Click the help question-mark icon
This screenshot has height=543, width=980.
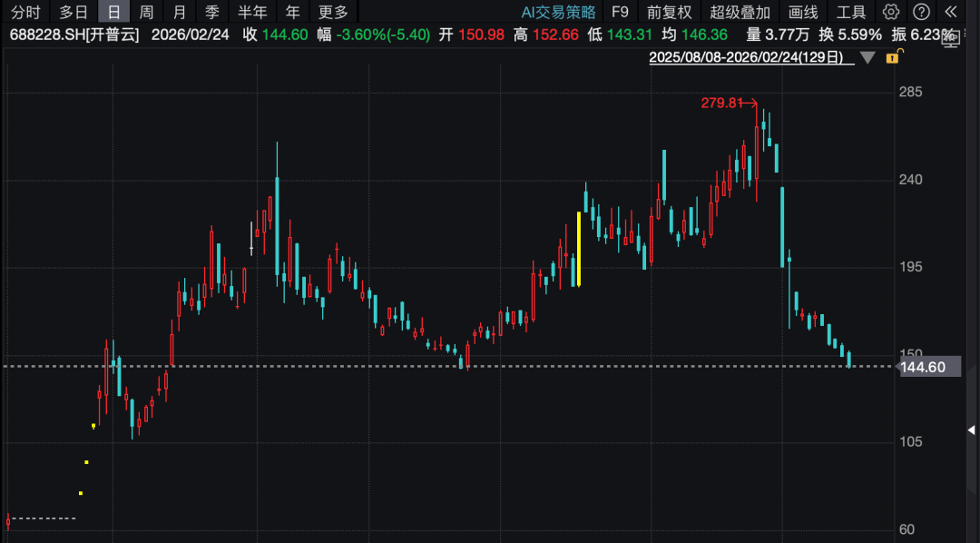[x=920, y=11]
